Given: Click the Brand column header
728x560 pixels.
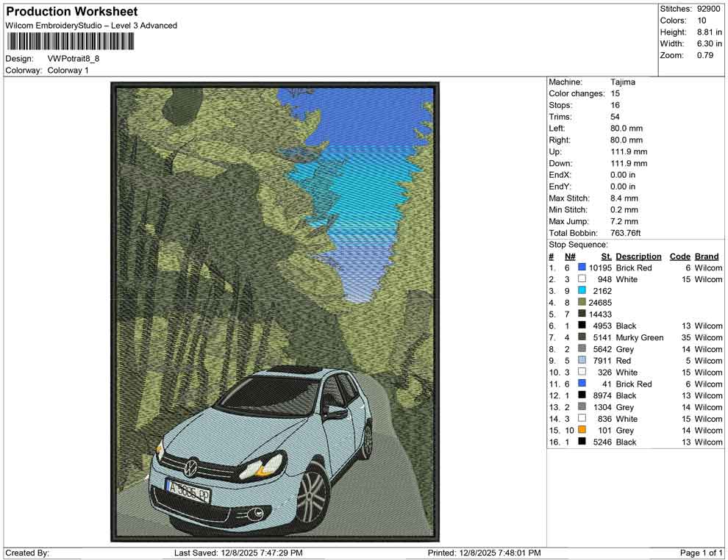Looking at the screenshot, I should click(x=707, y=256).
